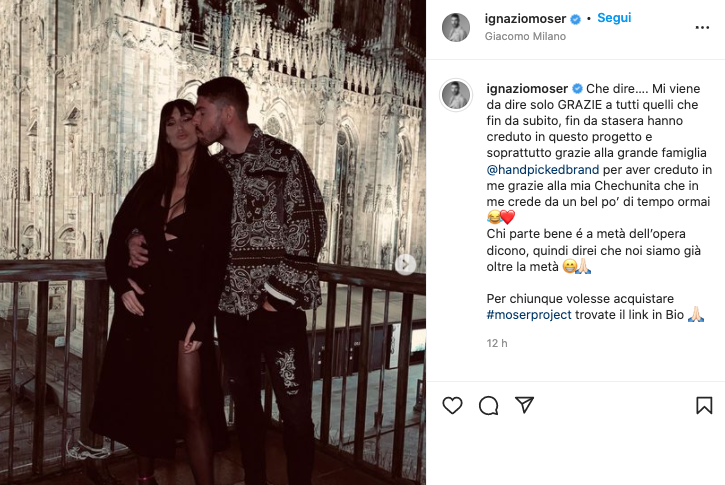Open ignaziomoser profile picture in header
This screenshot has height=485, width=725.
(455, 27)
